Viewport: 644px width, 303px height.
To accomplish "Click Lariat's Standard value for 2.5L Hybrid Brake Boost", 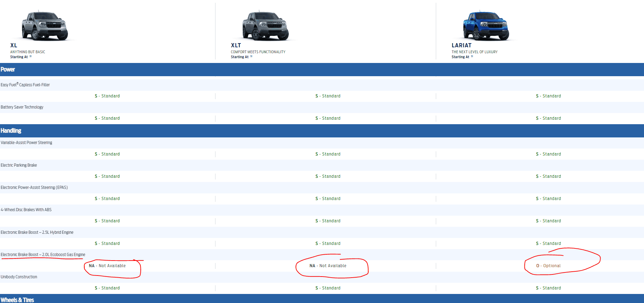I will pos(548,244).
